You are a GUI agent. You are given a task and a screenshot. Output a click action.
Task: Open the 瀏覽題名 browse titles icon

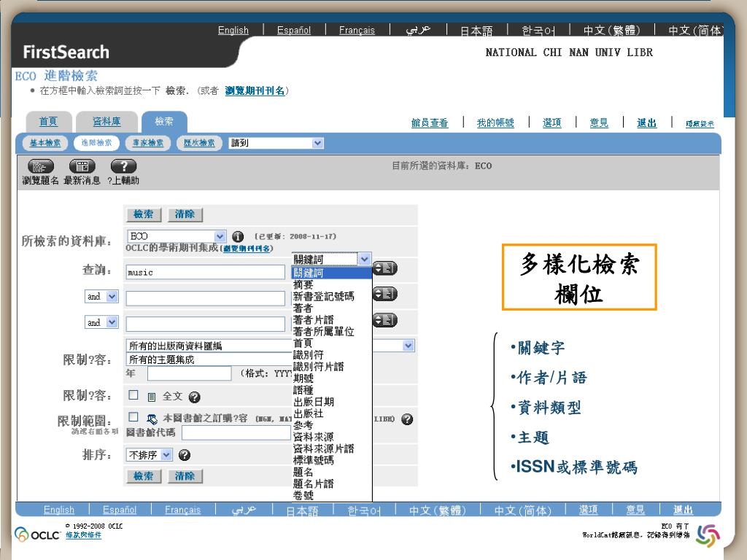(41, 166)
